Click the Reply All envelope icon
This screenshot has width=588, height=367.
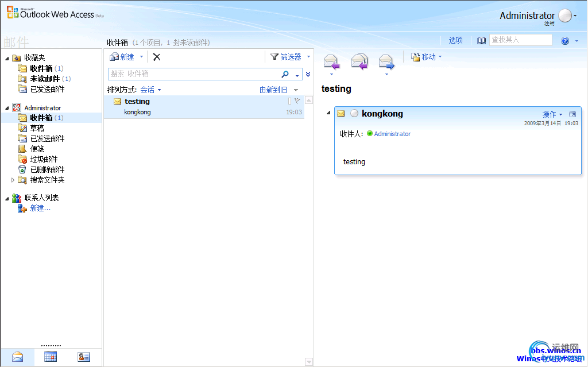(x=359, y=62)
